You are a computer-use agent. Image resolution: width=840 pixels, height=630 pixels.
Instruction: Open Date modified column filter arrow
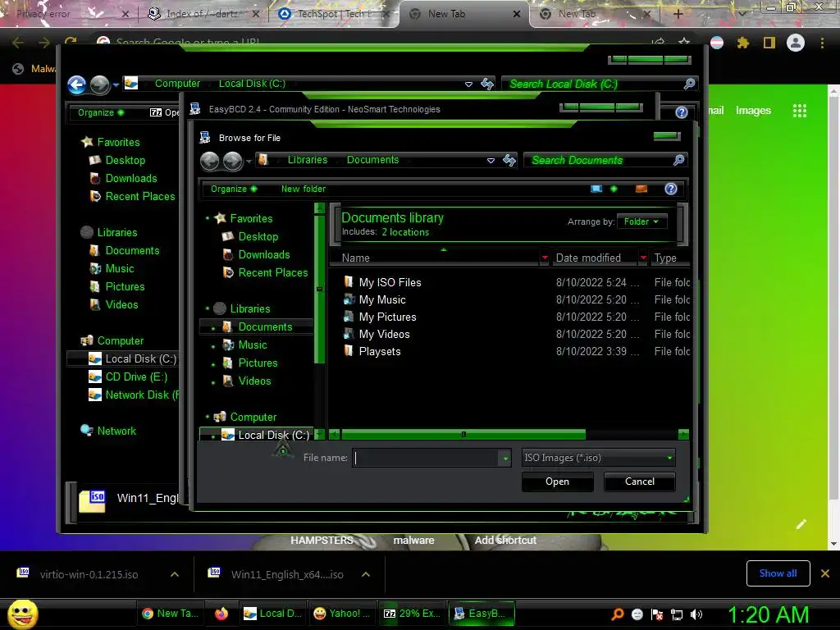(643, 258)
